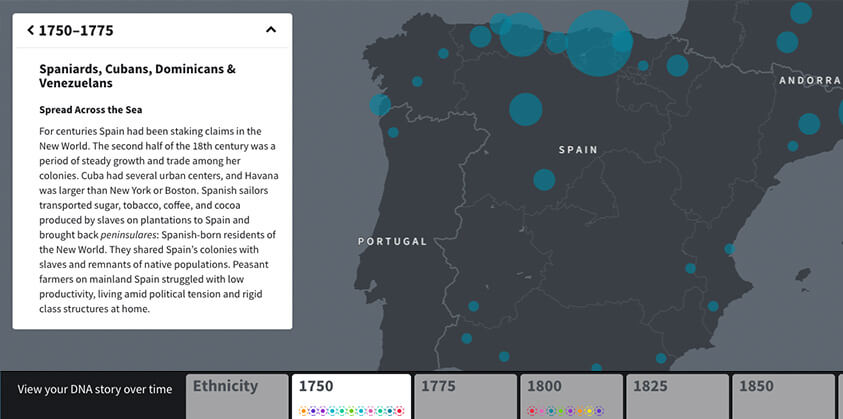This screenshot has width=843, height=419.
Task: Click the ANDORRA label on the map
Action: (x=810, y=80)
